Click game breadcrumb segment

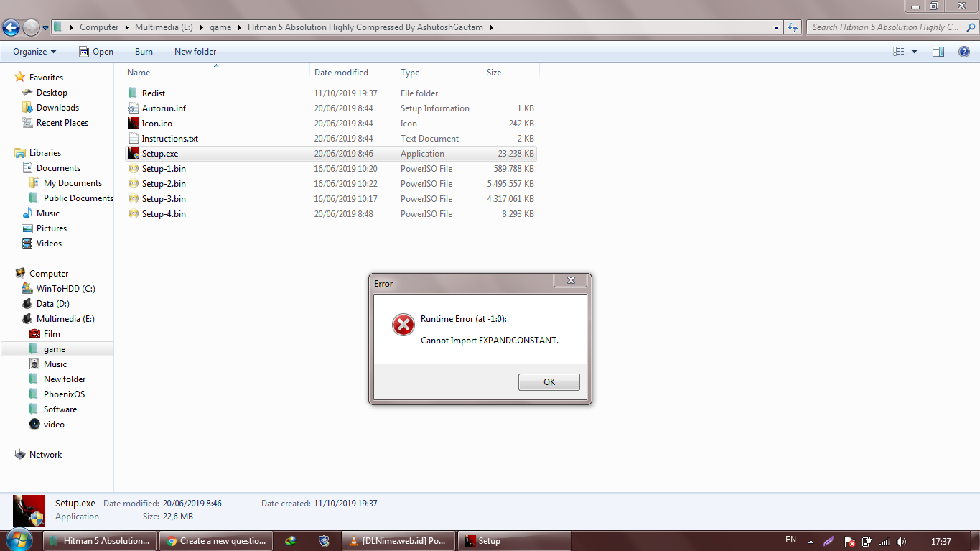tap(220, 27)
